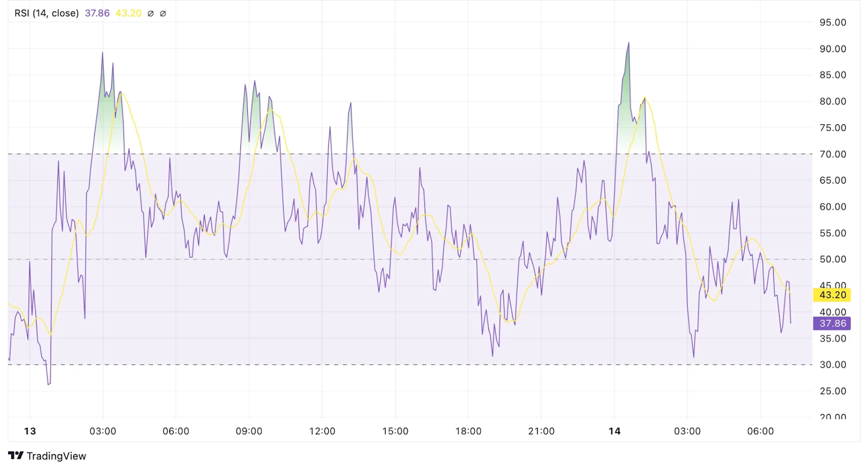868x469 pixels.
Task: Click the 25.00 axis level label
Action: click(833, 391)
